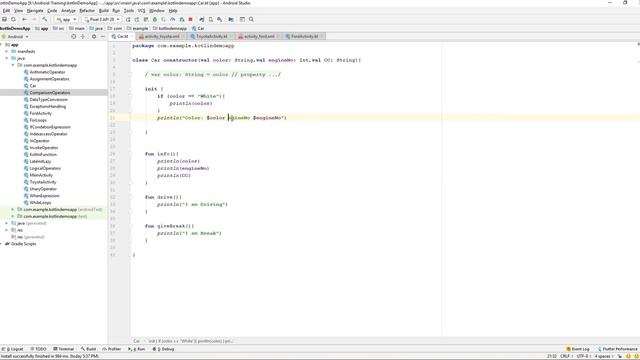Open the Build menu
The image size is (640, 360).
[104, 11]
